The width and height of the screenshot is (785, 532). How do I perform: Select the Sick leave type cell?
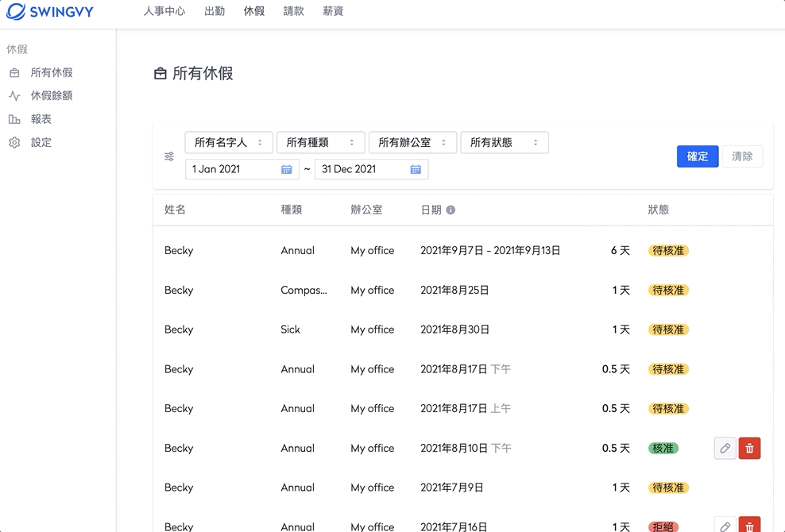coord(290,330)
